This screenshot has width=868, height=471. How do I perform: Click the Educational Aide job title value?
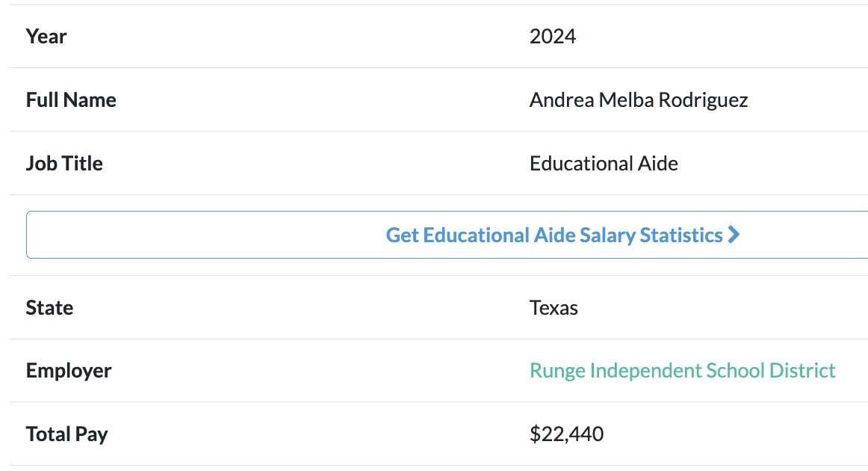604,164
